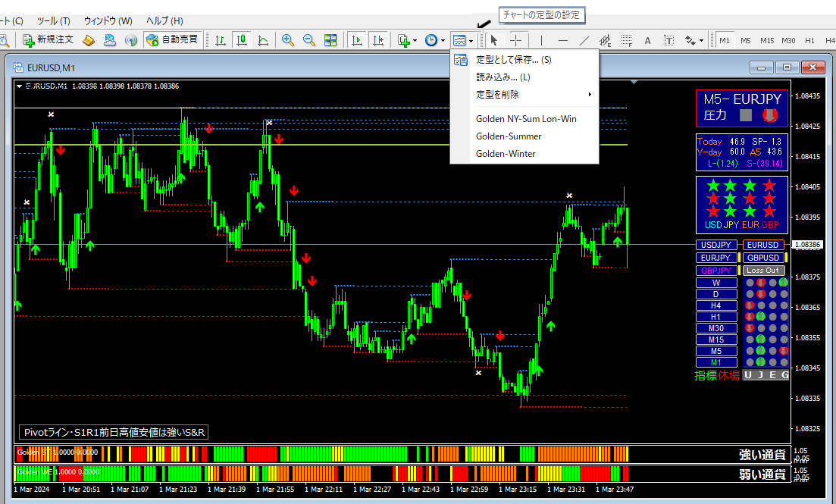Click the zoom out magnifier icon
Screen dimensions: 836x504
point(309,40)
